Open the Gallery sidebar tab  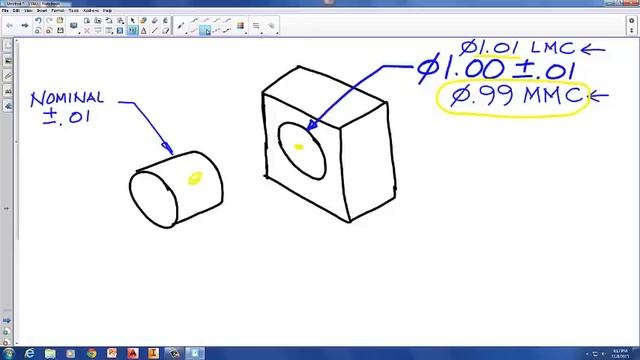pos(8,61)
